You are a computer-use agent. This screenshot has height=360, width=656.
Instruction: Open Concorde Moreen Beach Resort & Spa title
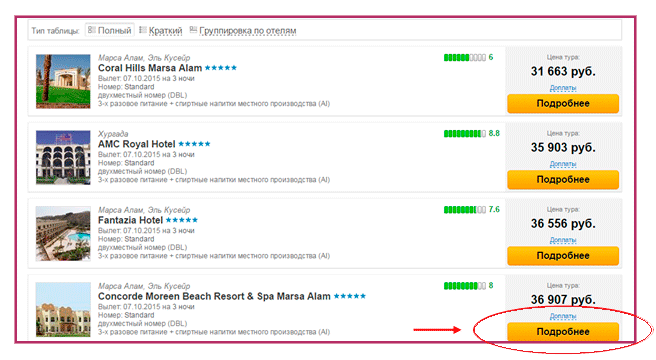tap(214, 296)
